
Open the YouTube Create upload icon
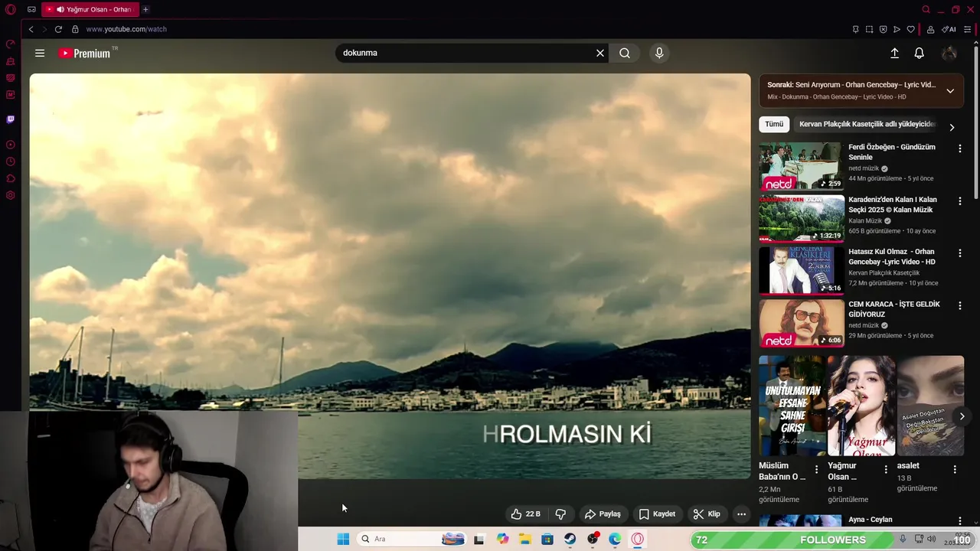[894, 53]
